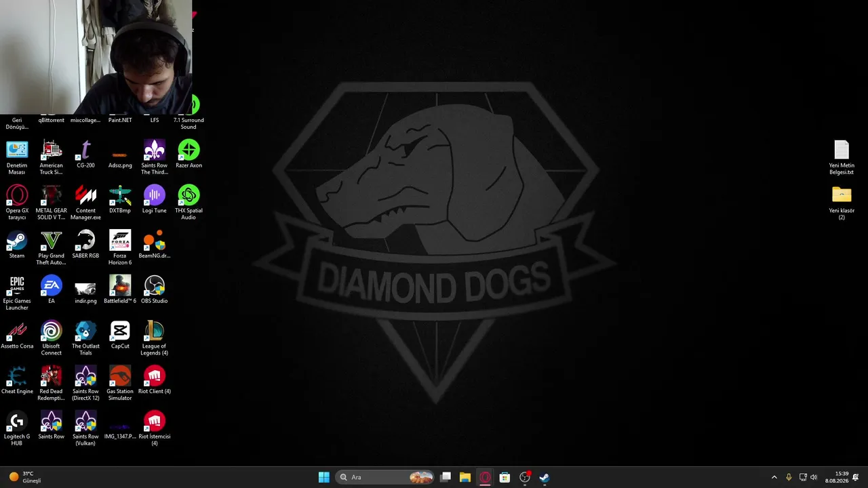868x488 pixels.
Task: Open the SABER RGB shortcut
Action: (85, 245)
